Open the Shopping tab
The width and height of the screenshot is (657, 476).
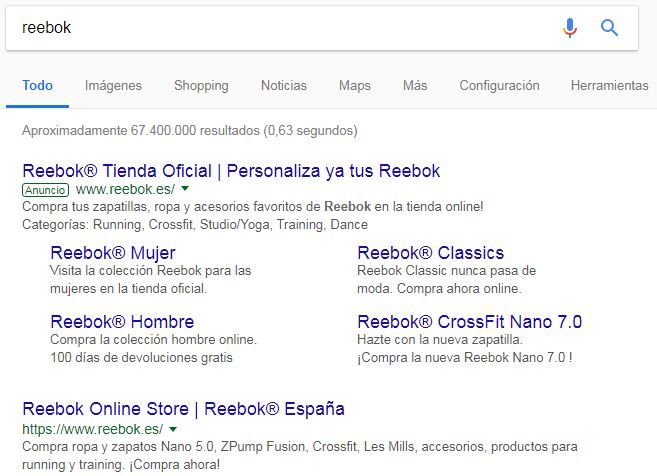[201, 86]
